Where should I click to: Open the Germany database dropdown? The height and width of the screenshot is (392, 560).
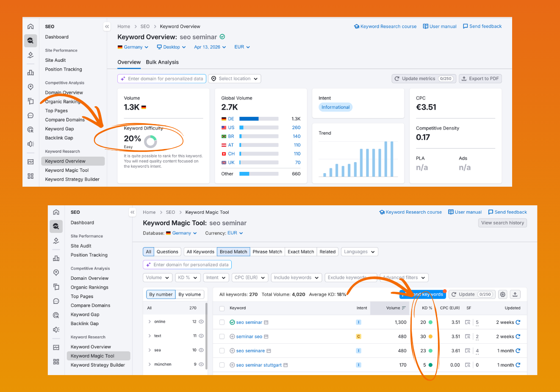[x=181, y=233]
